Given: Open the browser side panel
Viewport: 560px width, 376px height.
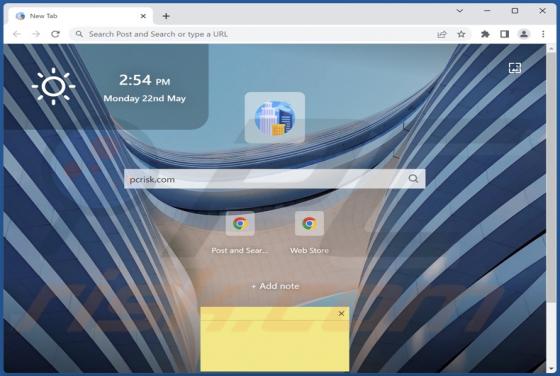Looking at the screenshot, I should click(x=504, y=34).
